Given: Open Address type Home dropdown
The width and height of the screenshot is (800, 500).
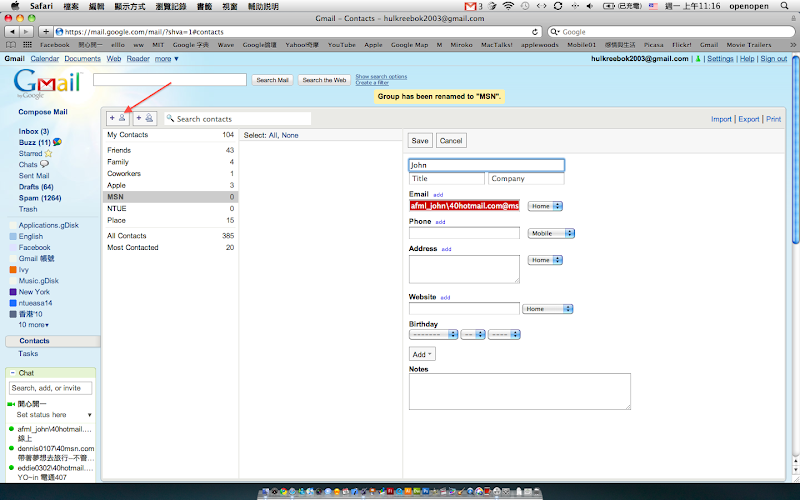Looking at the screenshot, I should tap(545, 260).
